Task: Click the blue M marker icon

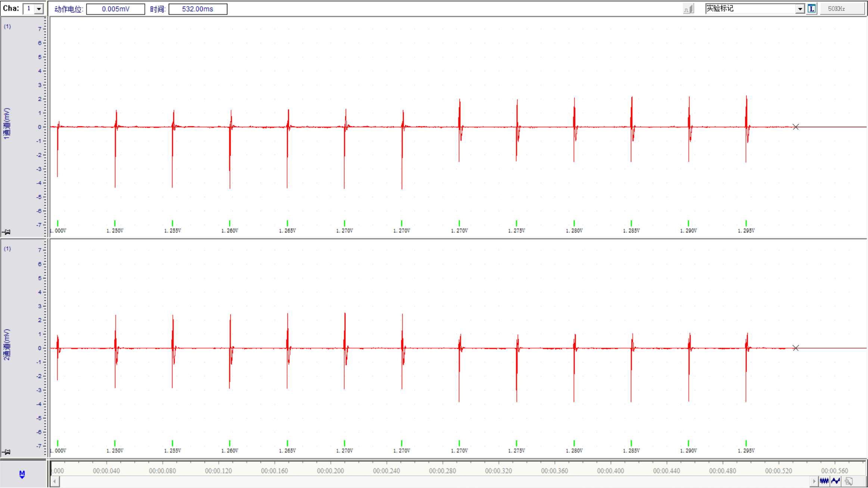Action: pos(22,474)
